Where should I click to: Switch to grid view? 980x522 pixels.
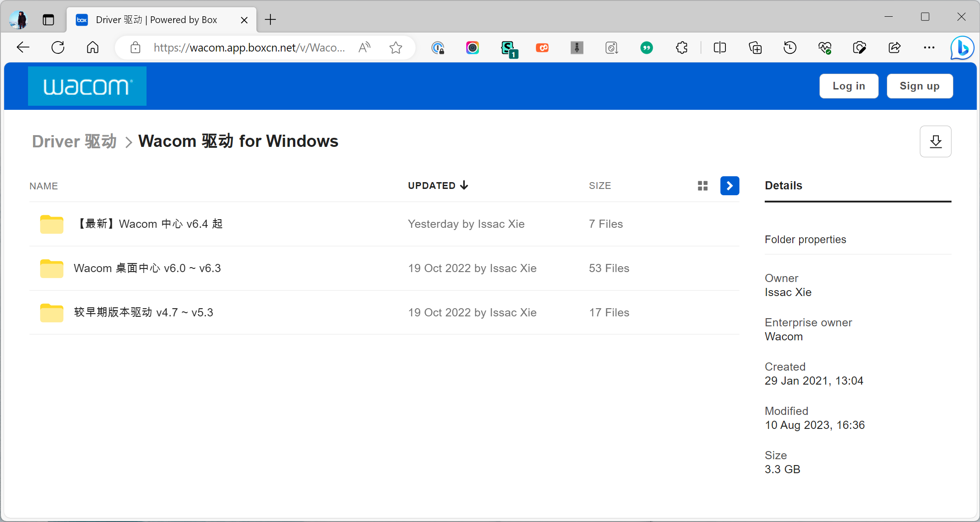coord(703,186)
